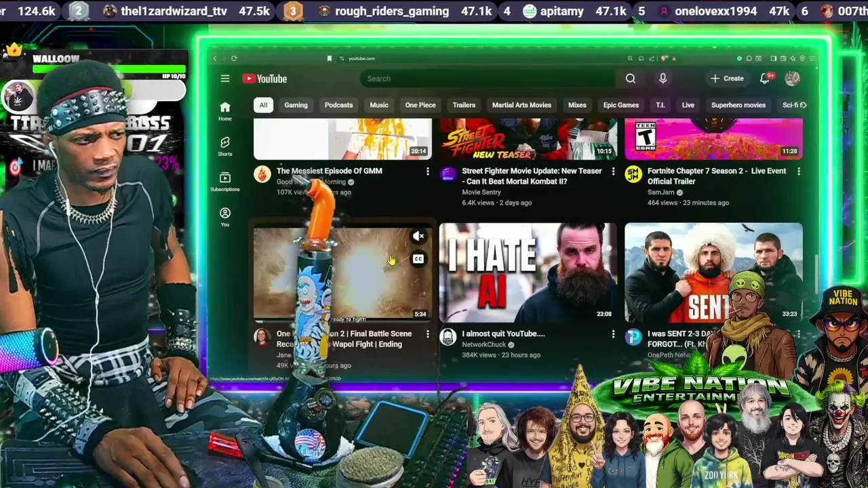
Task: Open Movie Sentry channel avatar
Action: pyautogui.click(x=448, y=174)
